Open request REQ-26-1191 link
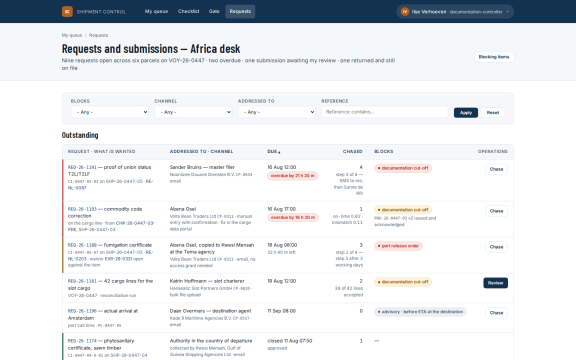The image size is (576, 360). click(82, 167)
